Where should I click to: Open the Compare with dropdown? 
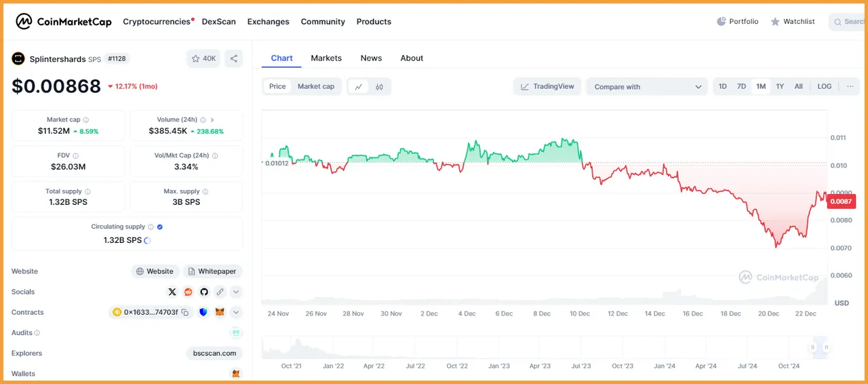(x=647, y=87)
